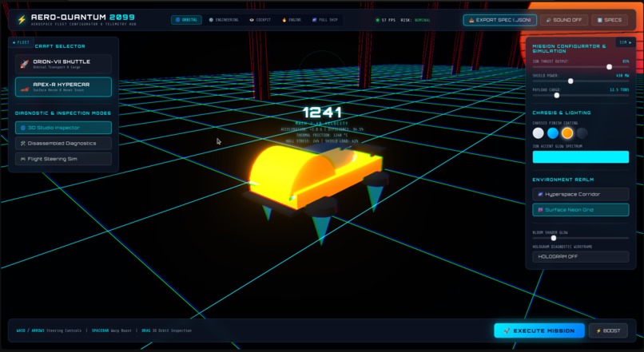Click the gear icon beside Engineering
Image resolution: width=644 pixels, height=352 pixels.
211,20
